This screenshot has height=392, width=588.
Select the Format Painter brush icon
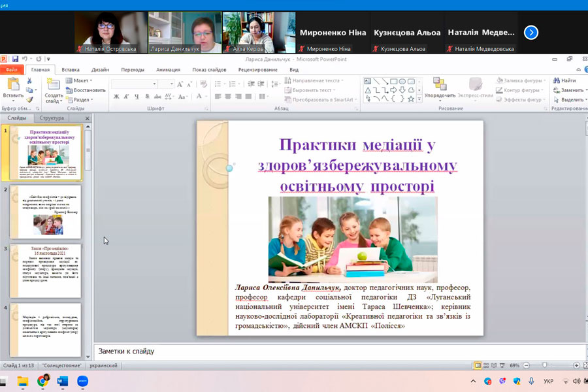coord(30,99)
